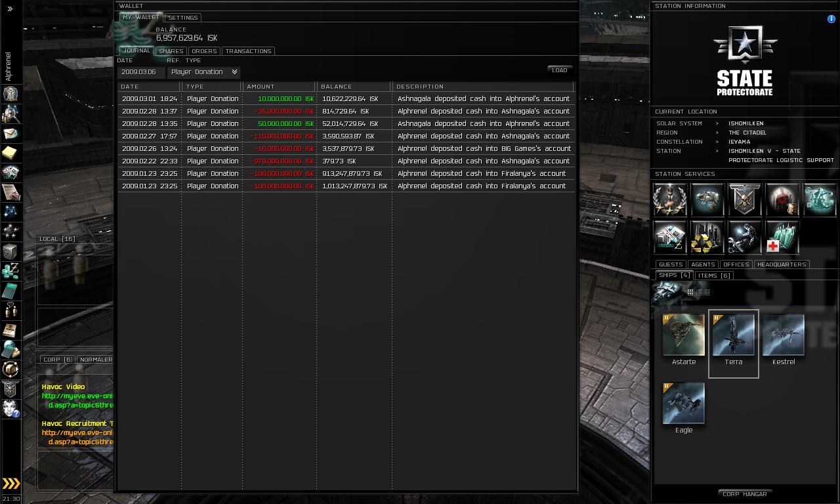Click the wallet coins icon in sidebar
This screenshot has width=840, height=504.
[x=10, y=271]
